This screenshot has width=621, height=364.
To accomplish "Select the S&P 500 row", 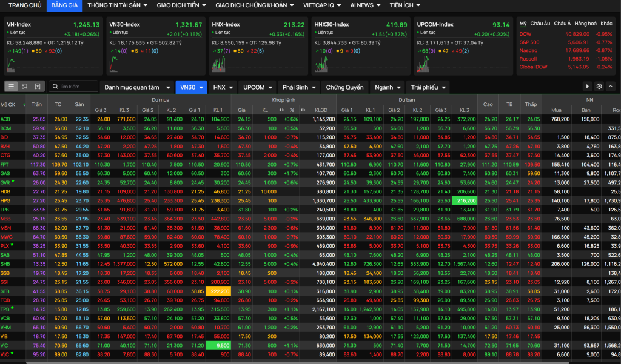I will tap(566, 42).
